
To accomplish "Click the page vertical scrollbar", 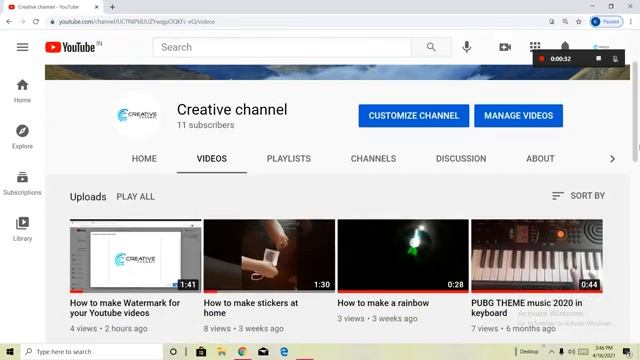I will (635, 112).
